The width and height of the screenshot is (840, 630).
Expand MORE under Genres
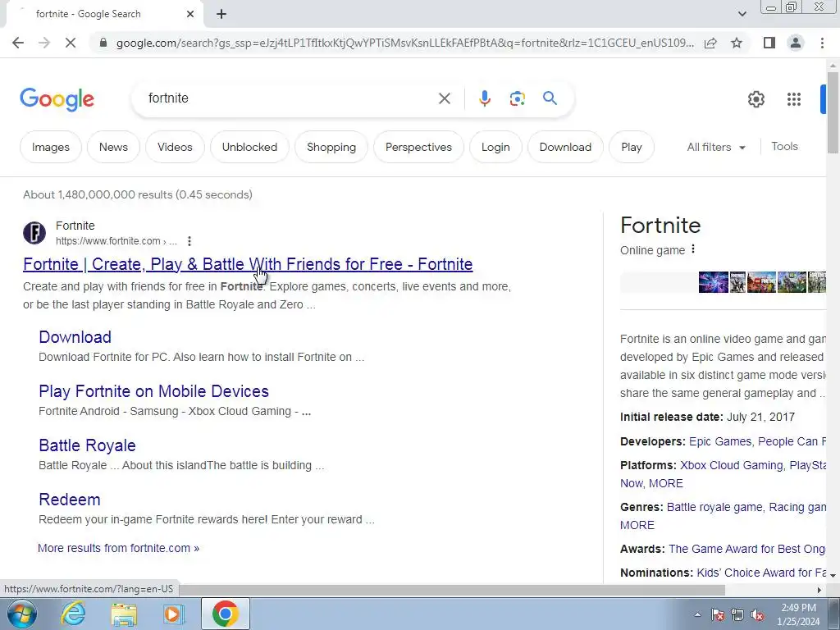tap(637, 525)
